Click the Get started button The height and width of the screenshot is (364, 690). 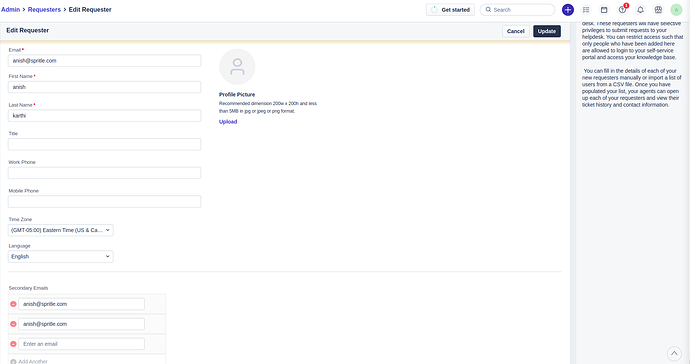(450, 10)
